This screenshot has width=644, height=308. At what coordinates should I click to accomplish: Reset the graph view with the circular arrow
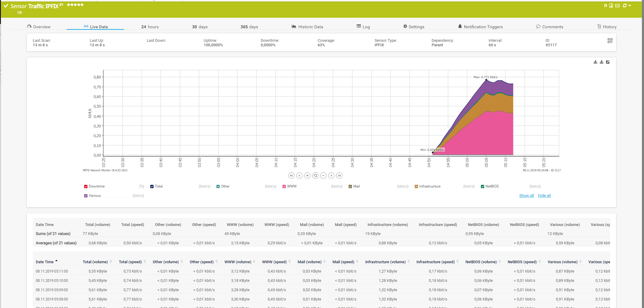(315, 175)
